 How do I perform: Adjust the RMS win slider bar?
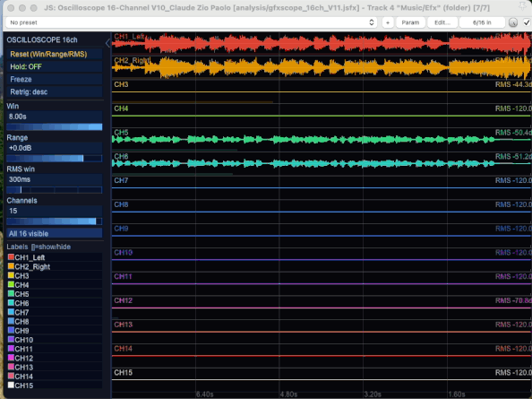click(55, 190)
